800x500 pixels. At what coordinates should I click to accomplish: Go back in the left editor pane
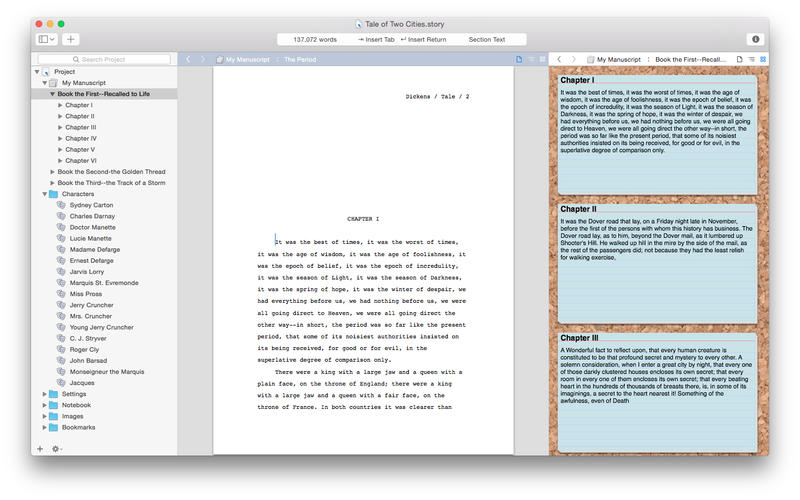(187, 60)
